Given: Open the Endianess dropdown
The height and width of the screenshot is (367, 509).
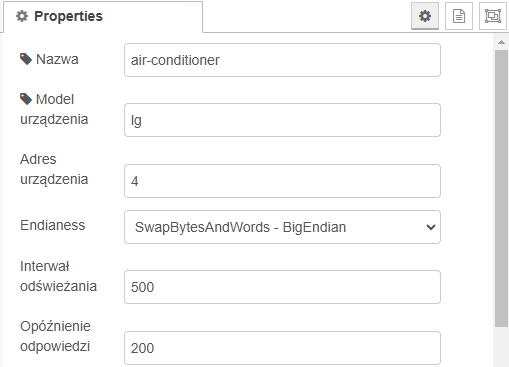Looking at the screenshot, I should tap(282, 227).
